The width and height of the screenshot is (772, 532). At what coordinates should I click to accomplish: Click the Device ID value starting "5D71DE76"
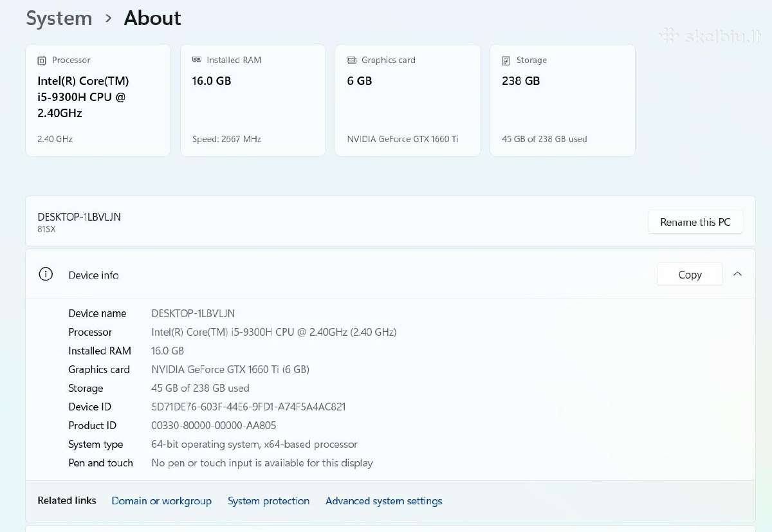tap(248, 407)
